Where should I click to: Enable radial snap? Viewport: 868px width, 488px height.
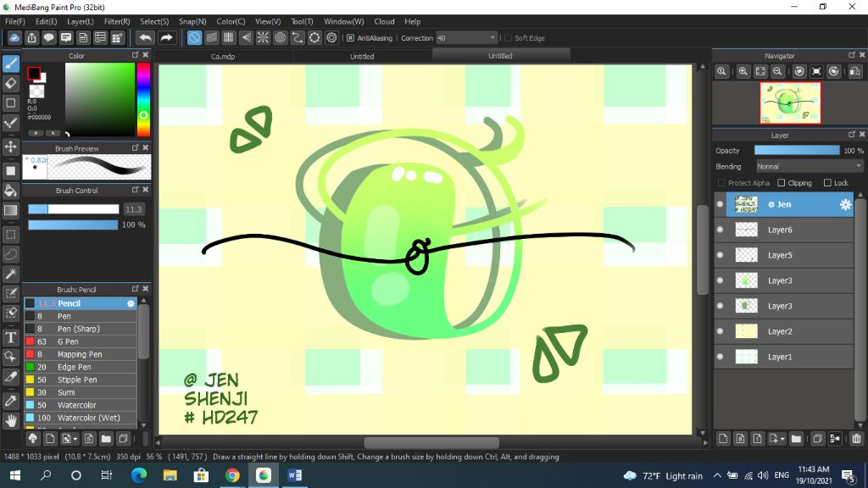(x=263, y=37)
